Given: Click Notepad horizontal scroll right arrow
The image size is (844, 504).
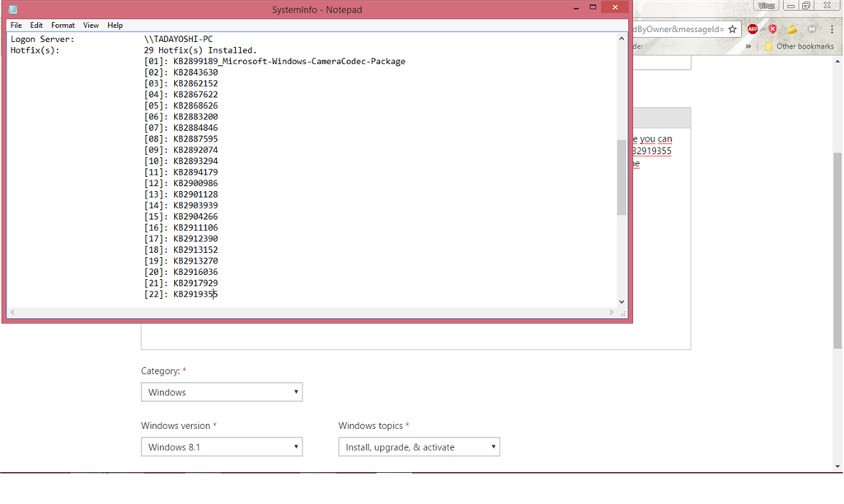Looking at the screenshot, I should tap(612, 312).
